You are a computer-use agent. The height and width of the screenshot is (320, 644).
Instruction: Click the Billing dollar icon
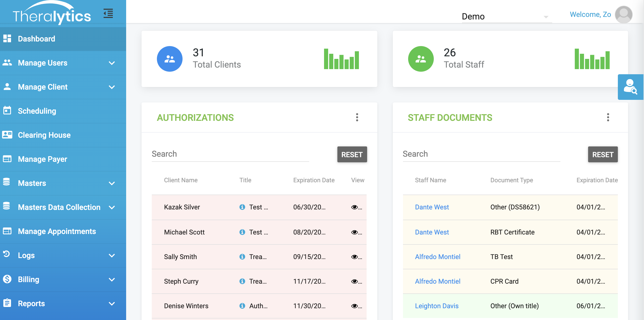pos(7,279)
